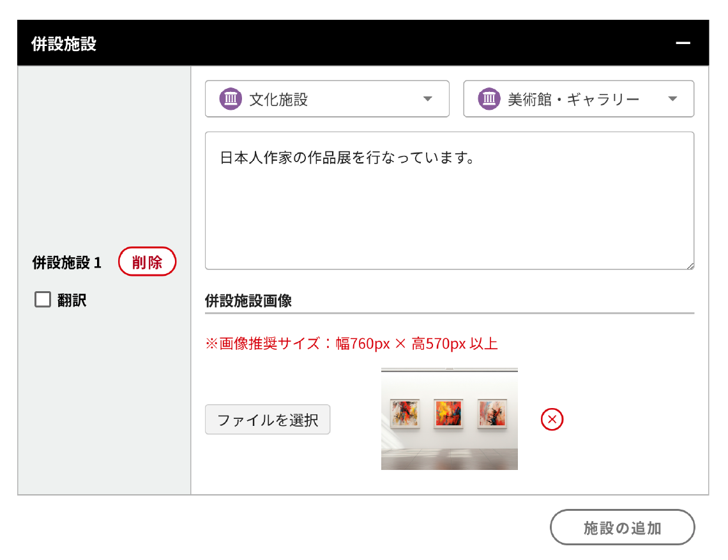Click the 併設施設画像 section heading

[248, 301]
